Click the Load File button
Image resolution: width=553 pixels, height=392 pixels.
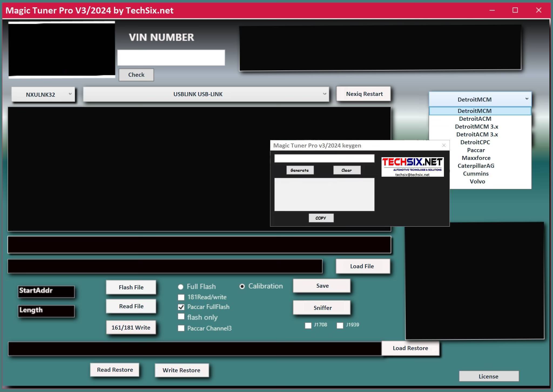point(363,266)
